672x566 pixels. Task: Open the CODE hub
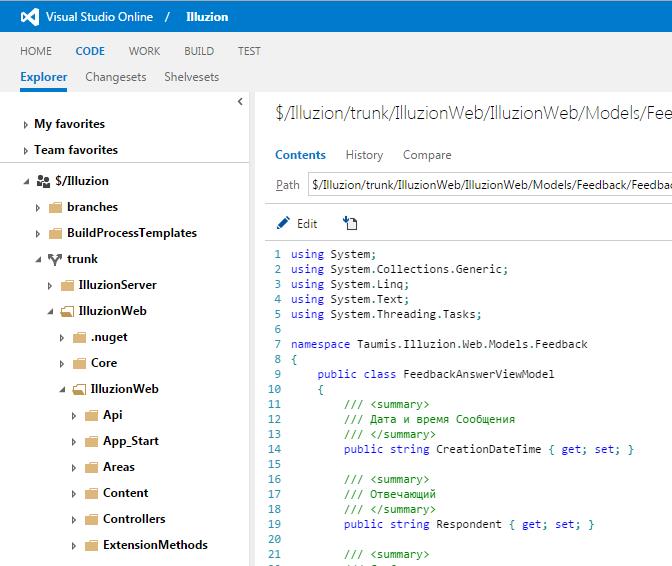[x=90, y=51]
